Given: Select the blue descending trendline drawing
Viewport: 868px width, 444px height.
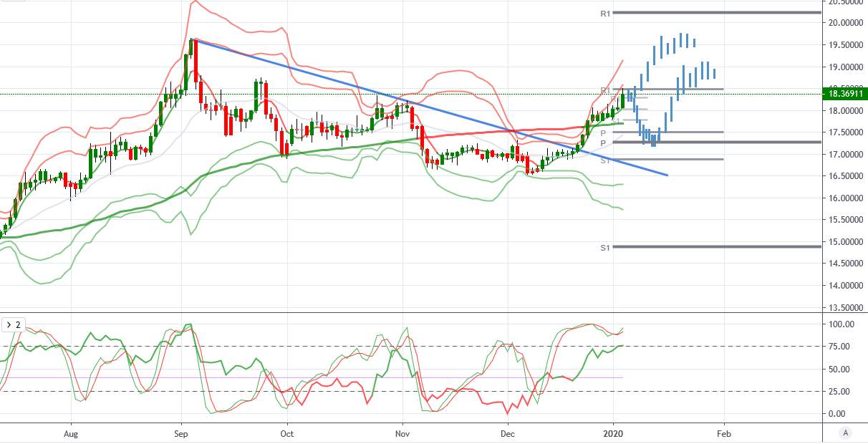Looking at the screenshot, I should pyautogui.click(x=430, y=107).
